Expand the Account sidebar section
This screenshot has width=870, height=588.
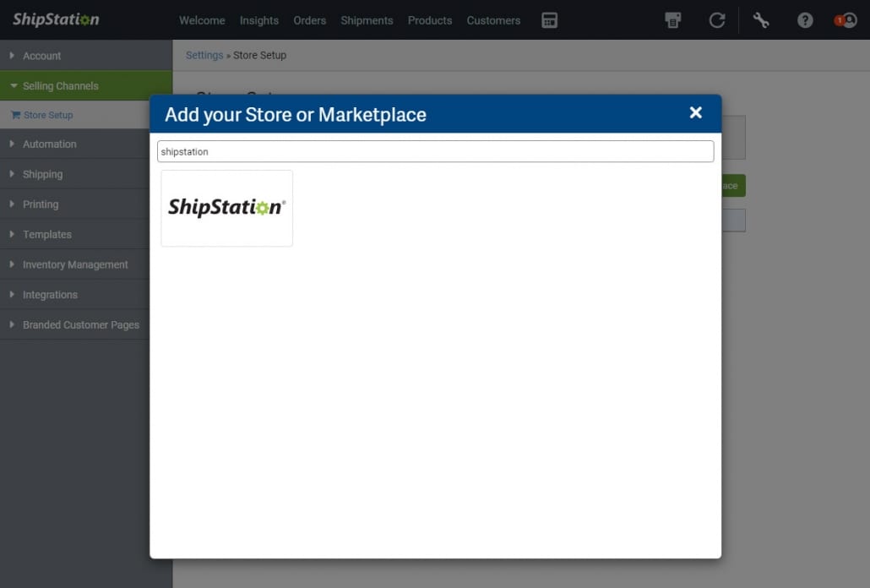coord(41,56)
